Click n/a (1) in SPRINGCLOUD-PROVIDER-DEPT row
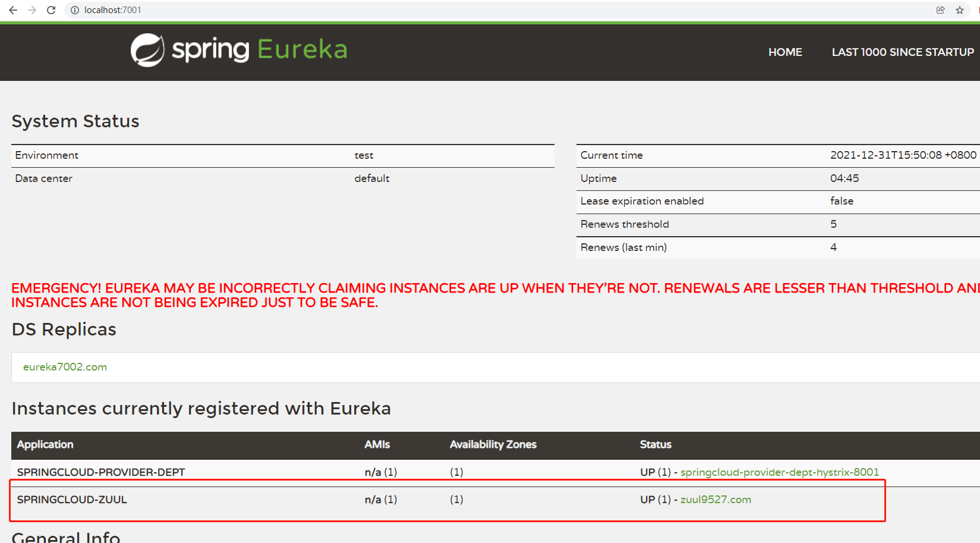This screenshot has height=543, width=980. [x=381, y=472]
